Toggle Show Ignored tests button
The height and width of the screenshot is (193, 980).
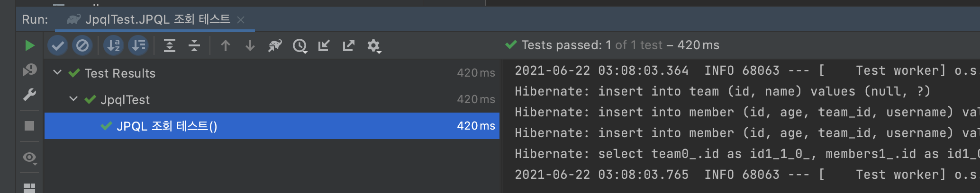coord(82,45)
